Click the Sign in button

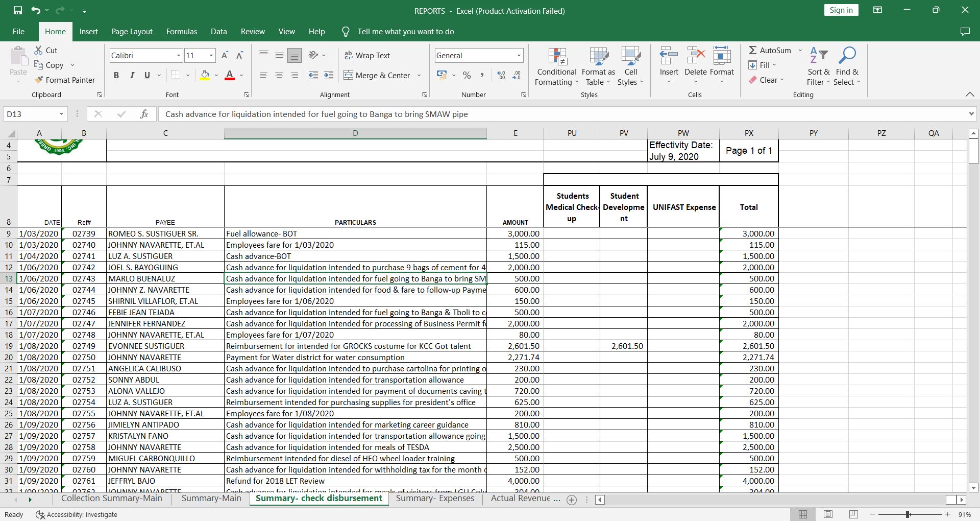[841, 10]
